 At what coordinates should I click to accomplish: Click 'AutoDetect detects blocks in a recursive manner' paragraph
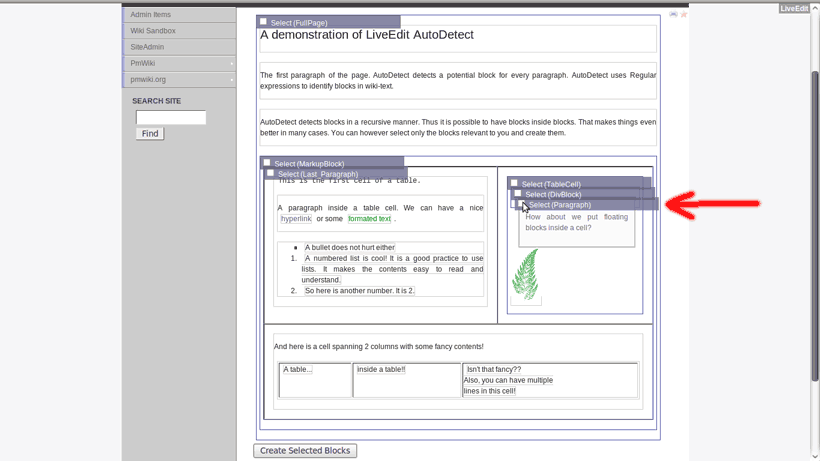click(x=458, y=128)
